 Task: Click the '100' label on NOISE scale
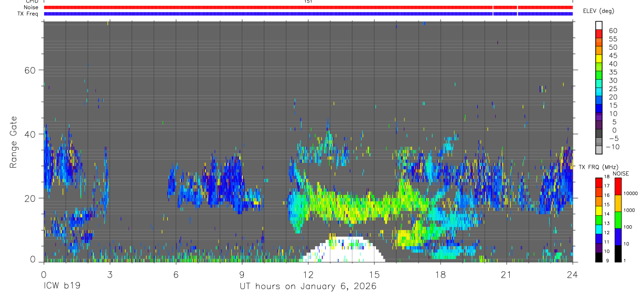(628, 227)
